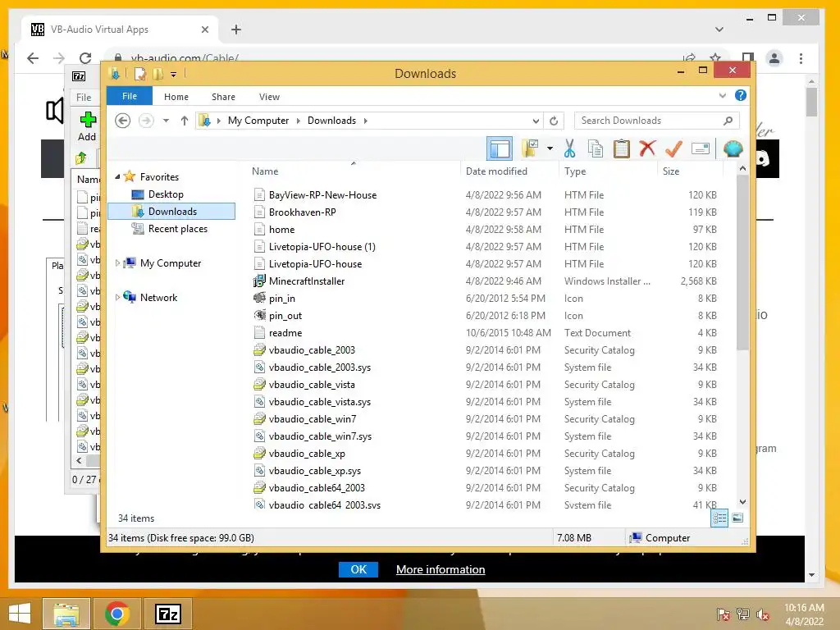Click the scroll down arrow in file list
Viewport: 840px width, 630px height.
(x=742, y=502)
